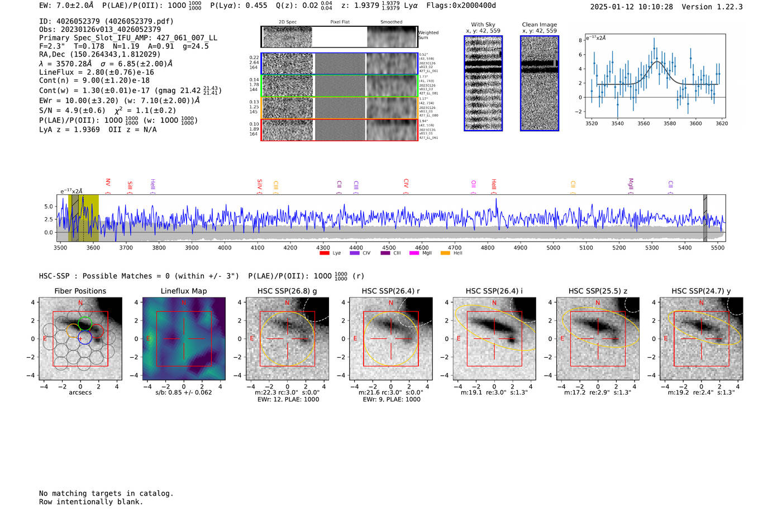Open the Fiber Positions image
The image size is (782, 532).
pos(80,338)
